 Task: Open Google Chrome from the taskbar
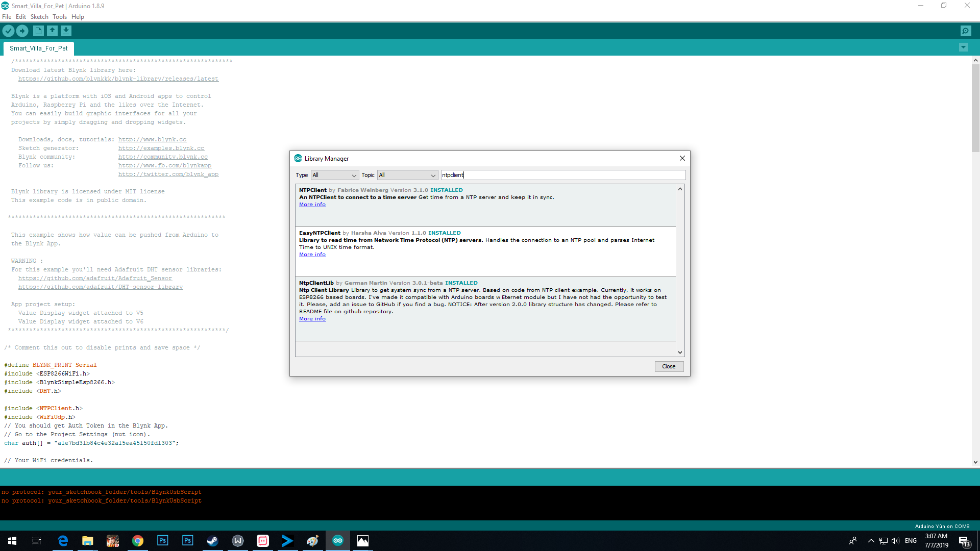138,541
